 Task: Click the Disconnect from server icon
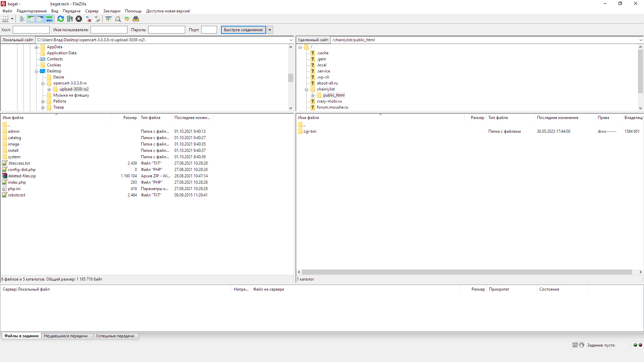[88, 19]
